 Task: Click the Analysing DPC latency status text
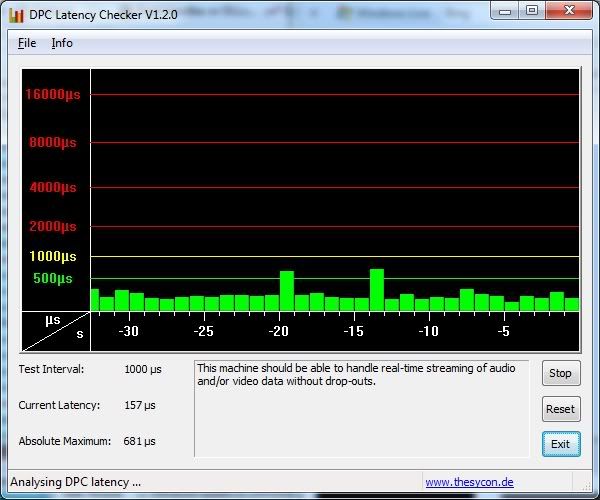(x=75, y=482)
